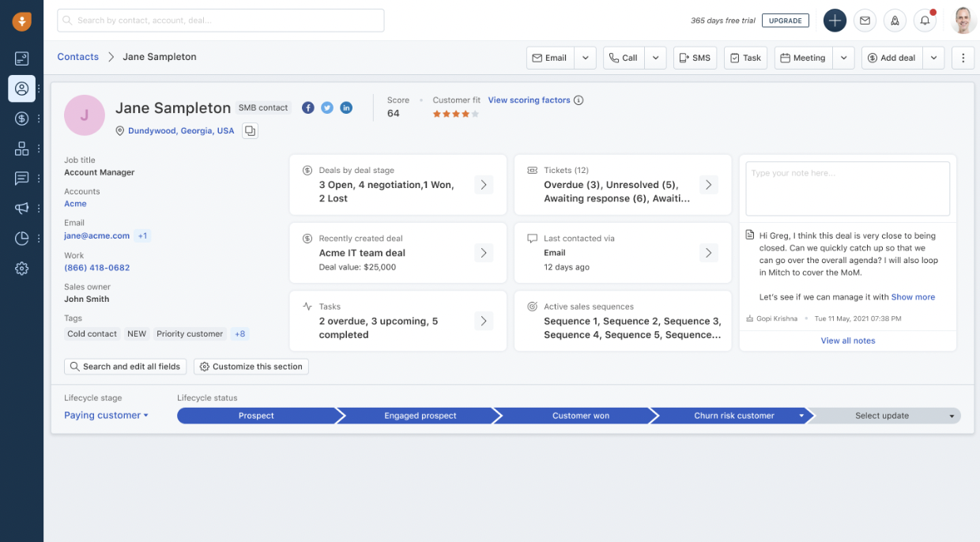Click the megaphone campaigns icon
This screenshot has height=542, width=980.
pyautogui.click(x=21, y=208)
